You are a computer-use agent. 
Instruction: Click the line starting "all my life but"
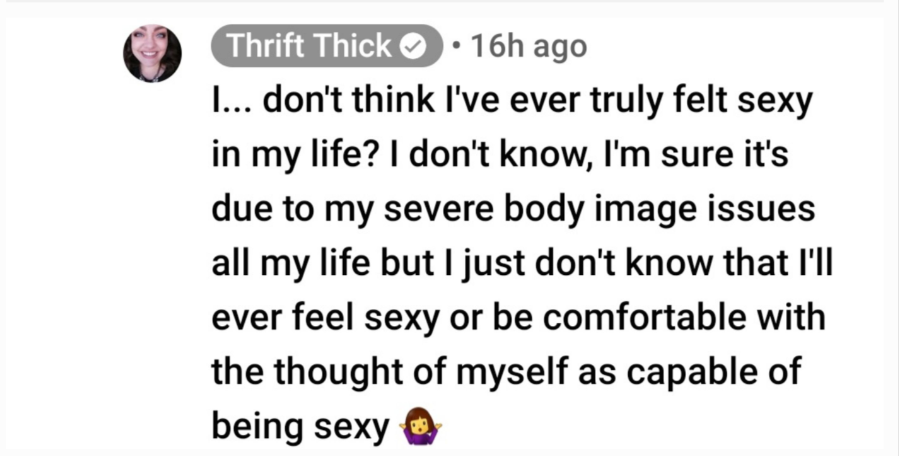pos(522,264)
